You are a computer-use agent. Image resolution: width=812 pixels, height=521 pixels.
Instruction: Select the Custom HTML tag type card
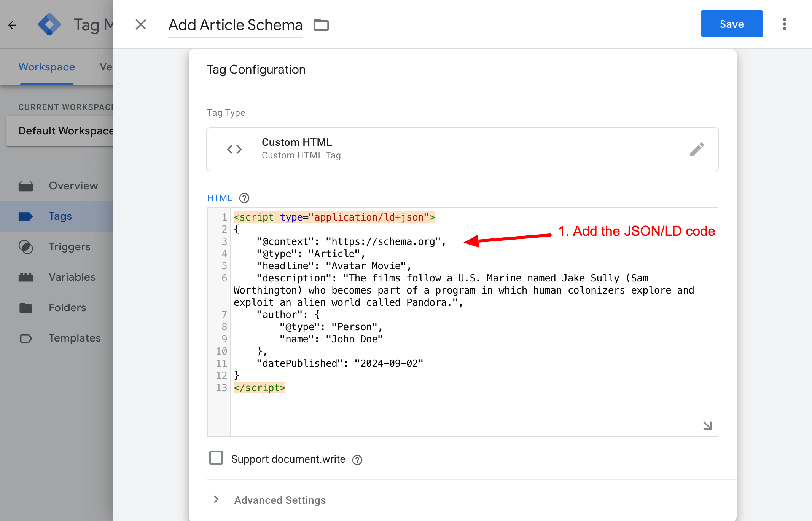[x=419, y=149]
